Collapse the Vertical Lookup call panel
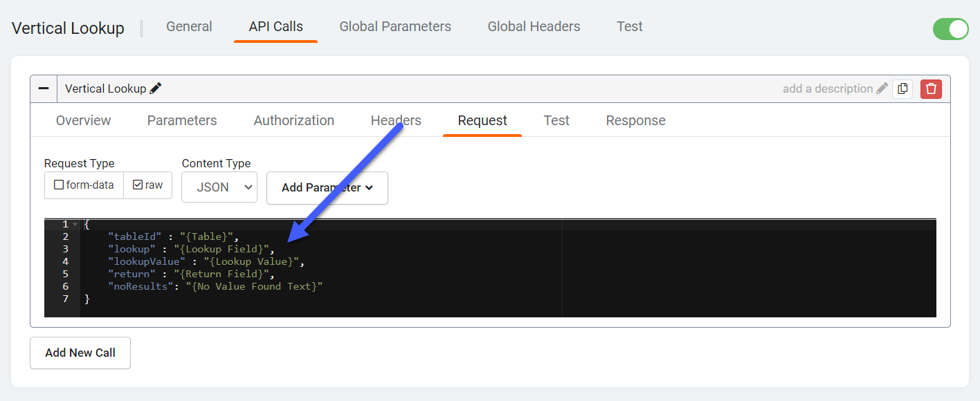The height and width of the screenshot is (401, 980). 44,88
